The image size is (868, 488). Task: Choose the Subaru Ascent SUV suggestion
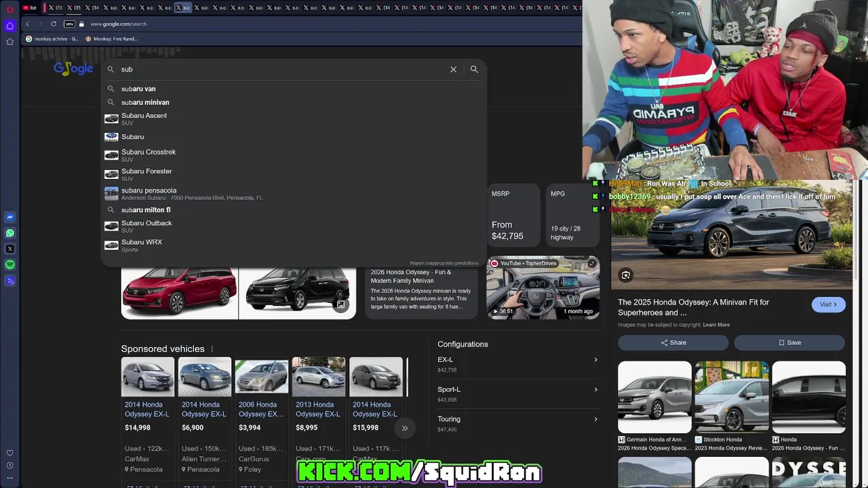294,119
